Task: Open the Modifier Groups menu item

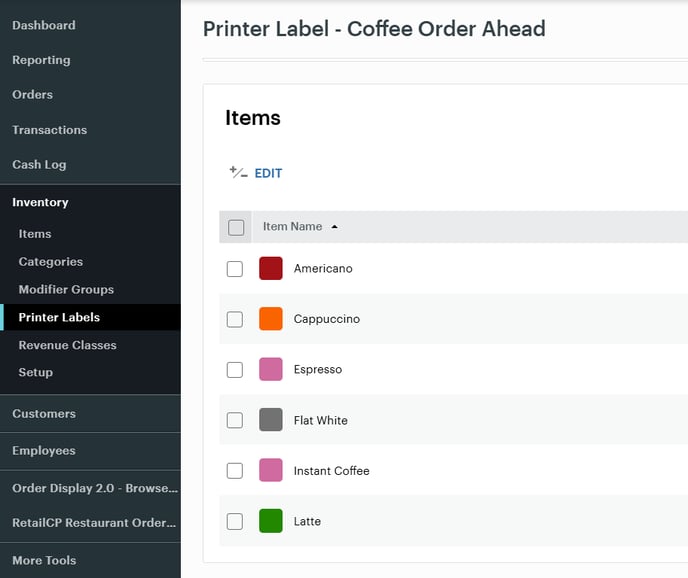Action: click(x=66, y=289)
